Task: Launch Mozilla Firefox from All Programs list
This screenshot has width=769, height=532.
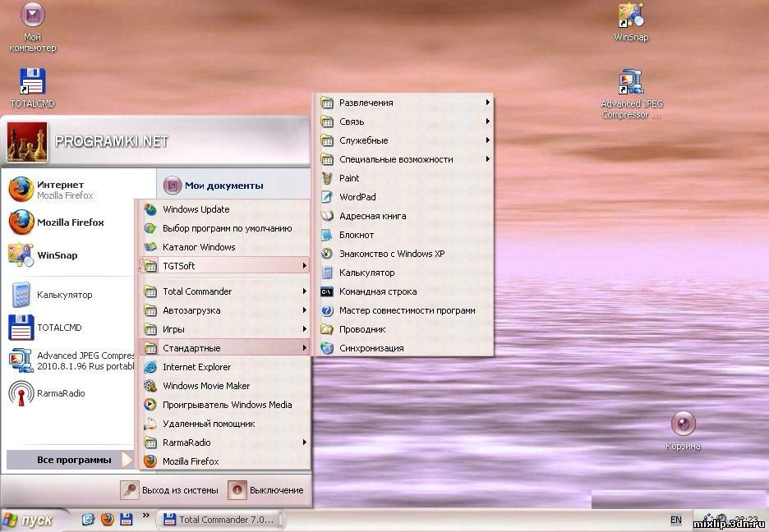Action: [x=224, y=461]
